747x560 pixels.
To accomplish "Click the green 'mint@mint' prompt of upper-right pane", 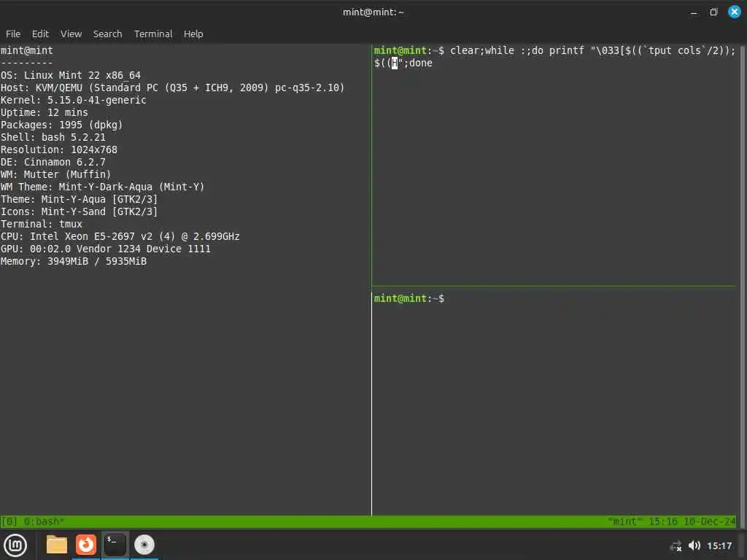I will click(400, 50).
